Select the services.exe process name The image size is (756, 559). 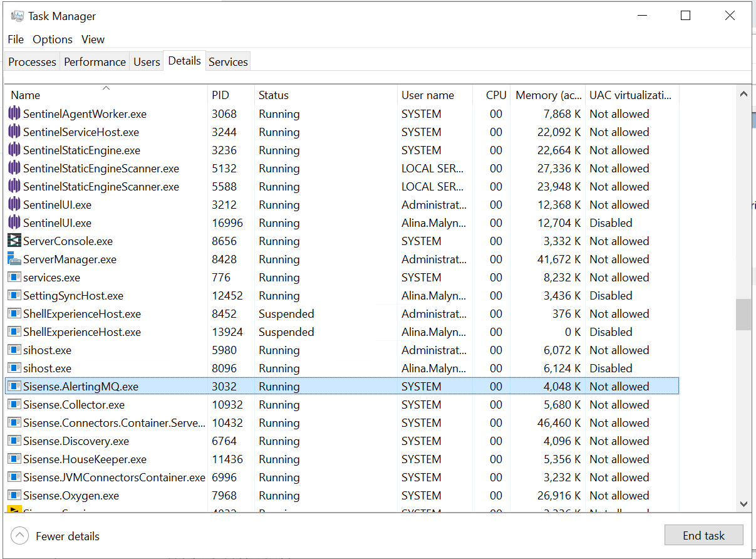pyautogui.click(x=51, y=278)
